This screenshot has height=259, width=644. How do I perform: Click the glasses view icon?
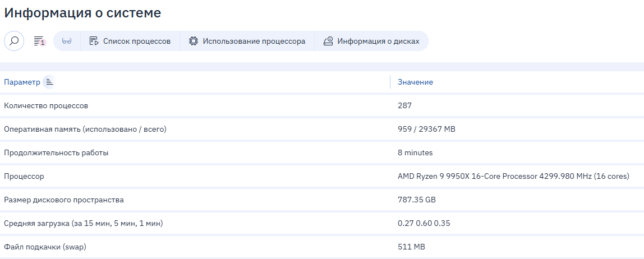coord(67,41)
